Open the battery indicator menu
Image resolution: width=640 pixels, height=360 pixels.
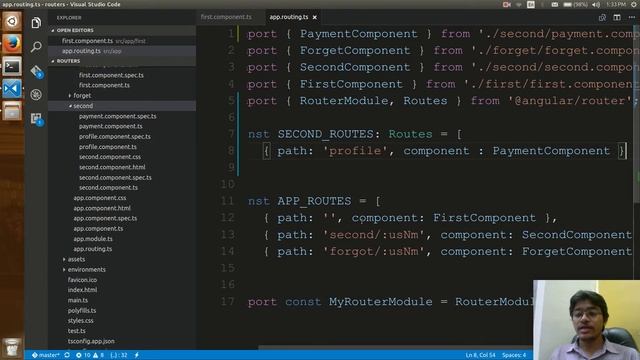coord(575,4)
